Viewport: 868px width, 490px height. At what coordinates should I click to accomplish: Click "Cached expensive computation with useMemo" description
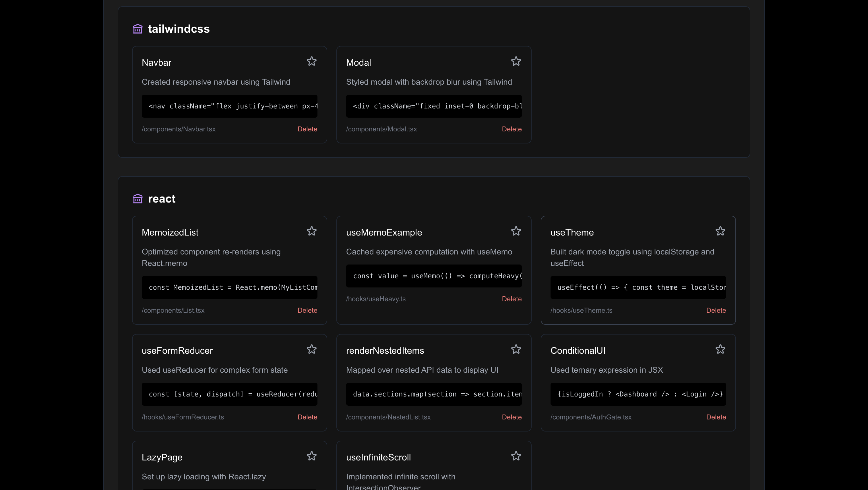click(x=429, y=252)
